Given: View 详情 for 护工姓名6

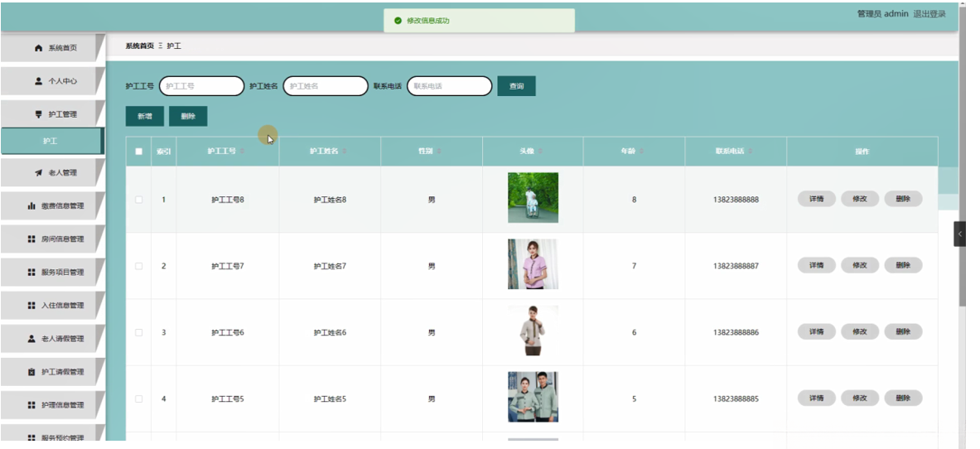Looking at the screenshot, I should (x=816, y=331).
